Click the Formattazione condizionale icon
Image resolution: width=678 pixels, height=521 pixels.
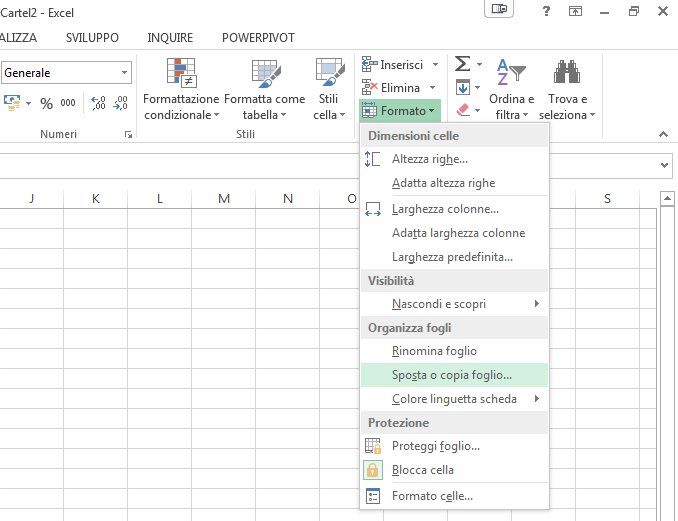(181, 74)
